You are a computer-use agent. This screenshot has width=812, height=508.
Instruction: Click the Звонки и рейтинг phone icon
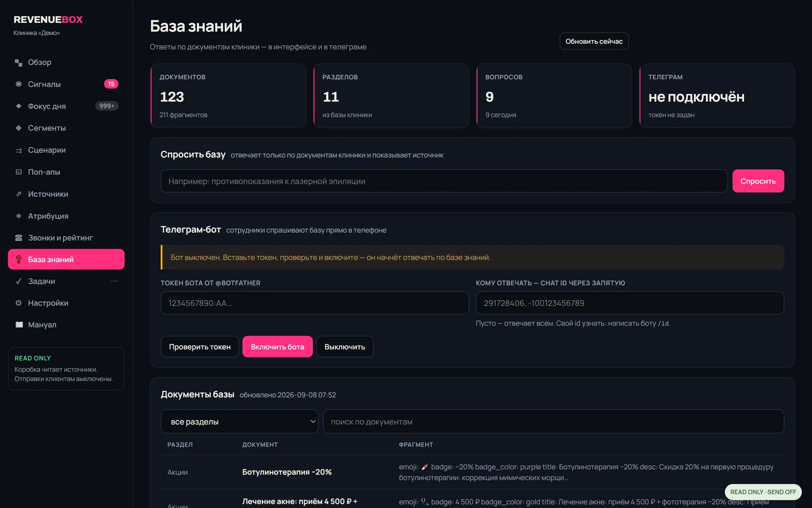click(x=19, y=238)
